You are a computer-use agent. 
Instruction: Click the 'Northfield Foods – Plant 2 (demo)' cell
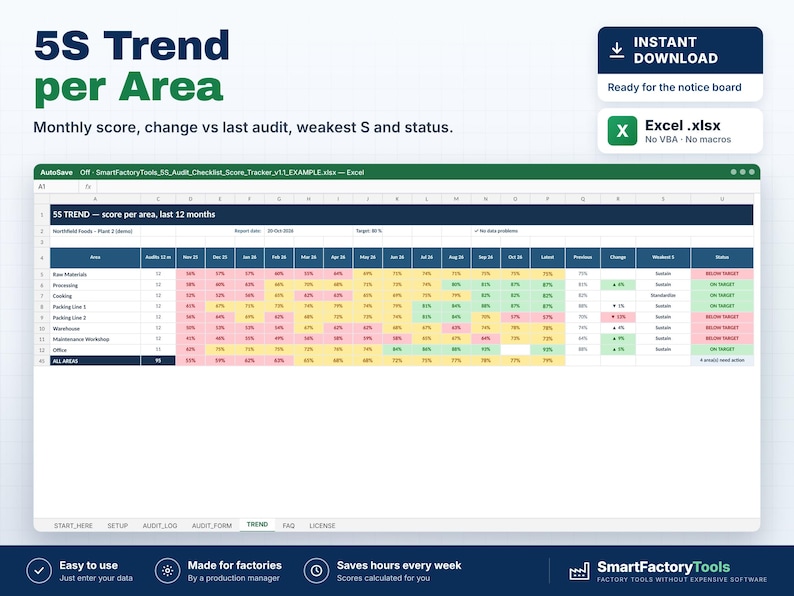click(95, 231)
